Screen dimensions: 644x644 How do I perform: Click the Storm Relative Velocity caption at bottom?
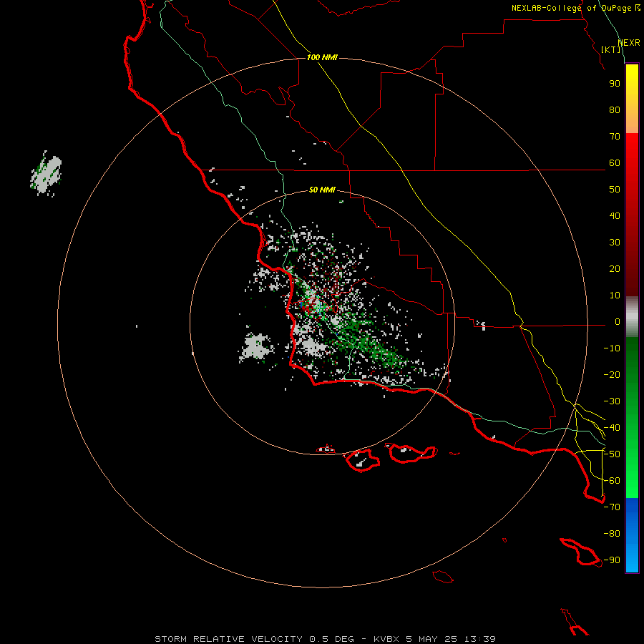(x=326, y=639)
